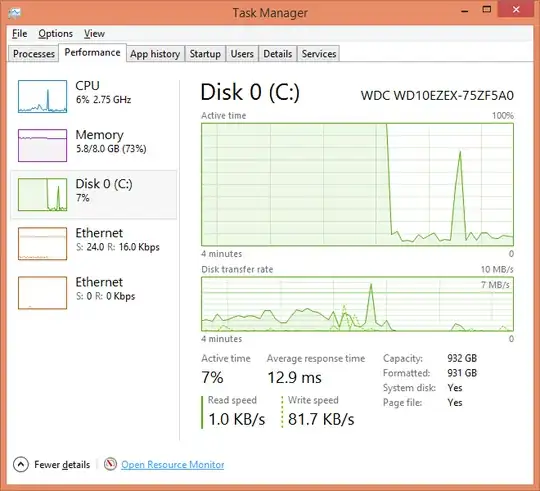Screen dimensions: 540x491
Task: Open the Startup tab
Action: (x=205, y=54)
